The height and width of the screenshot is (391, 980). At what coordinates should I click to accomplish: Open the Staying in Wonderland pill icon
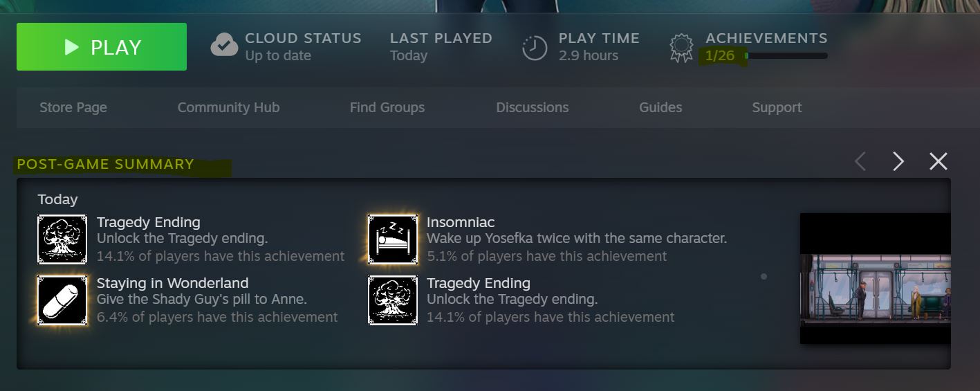coord(62,300)
